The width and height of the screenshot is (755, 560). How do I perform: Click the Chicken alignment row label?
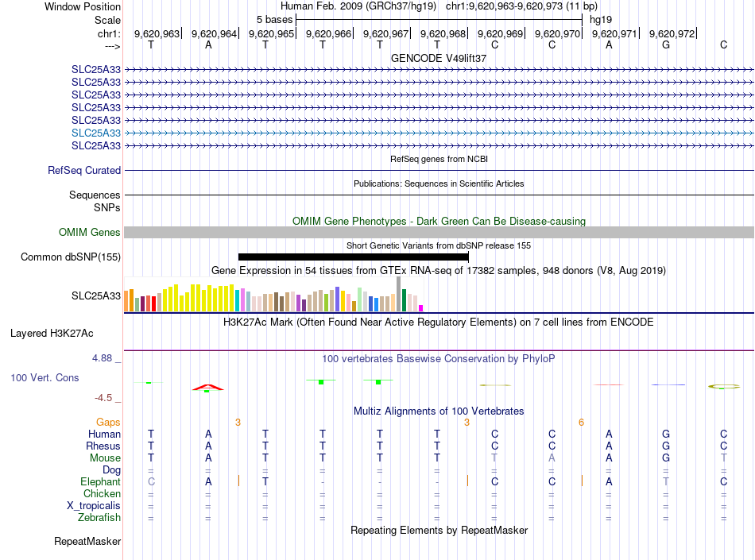(102, 493)
